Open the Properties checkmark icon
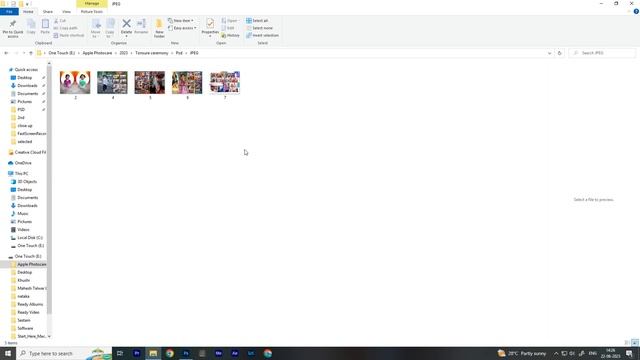The height and width of the screenshot is (360, 640). 210,24
